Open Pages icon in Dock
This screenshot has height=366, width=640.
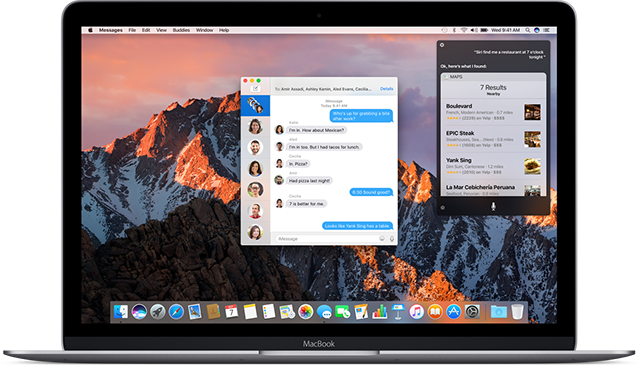tap(361, 312)
